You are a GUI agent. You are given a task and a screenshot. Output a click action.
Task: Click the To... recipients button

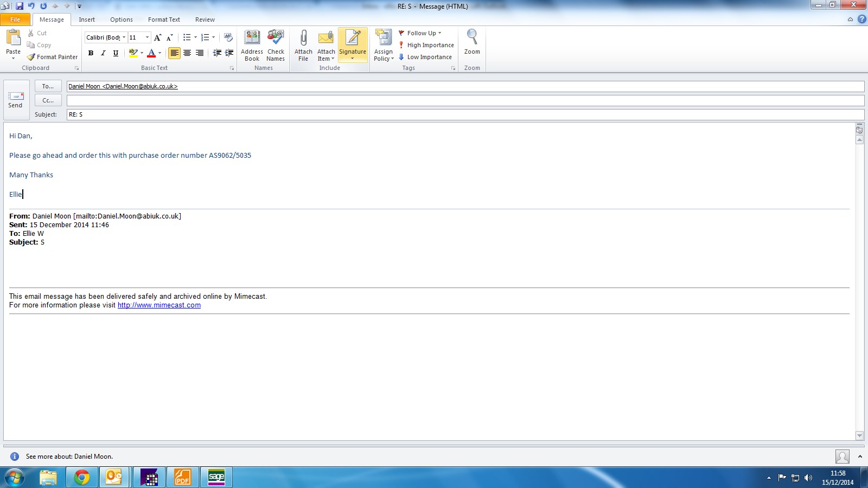[x=48, y=86]
